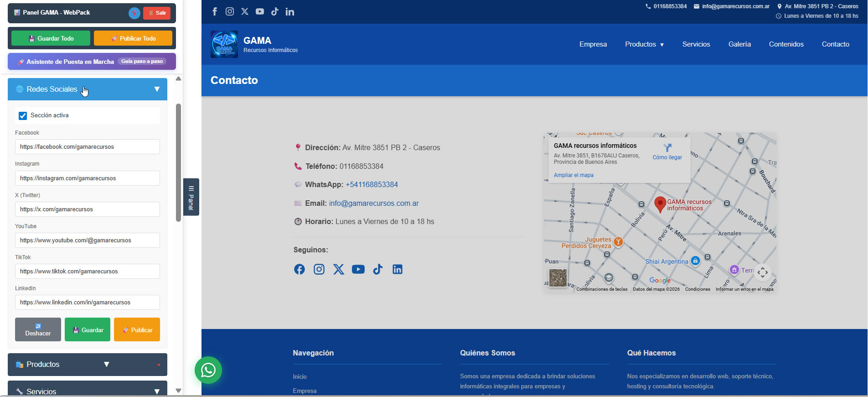The width and height of the screenshot is (868, 397).
Task: Click the Instagram icon under Seguinos
Action: click(x=319, y=269)
